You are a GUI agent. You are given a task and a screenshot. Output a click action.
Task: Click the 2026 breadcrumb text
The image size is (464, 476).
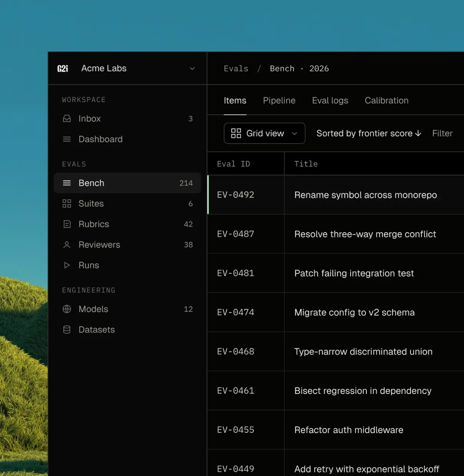coord(319,69)
